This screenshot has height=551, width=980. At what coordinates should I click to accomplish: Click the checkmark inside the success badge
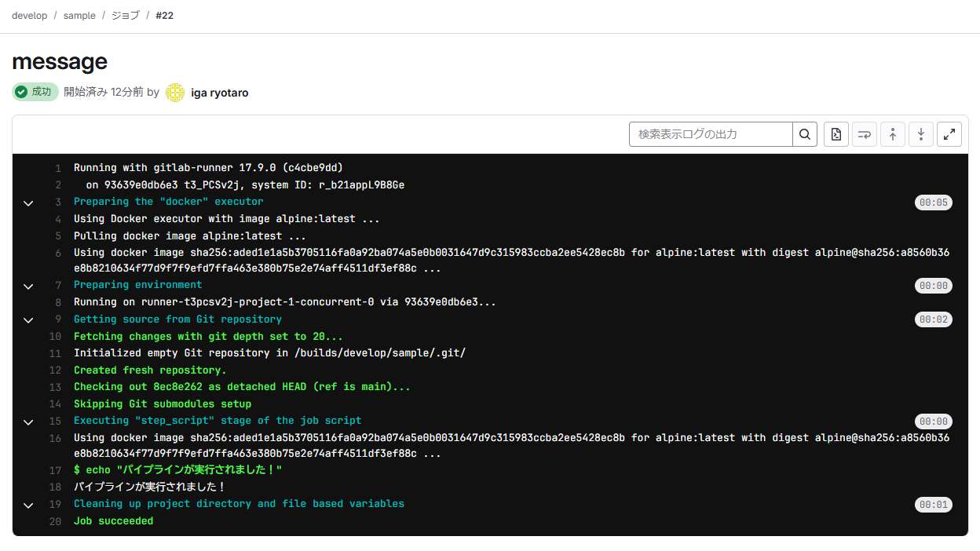point(21,92)
